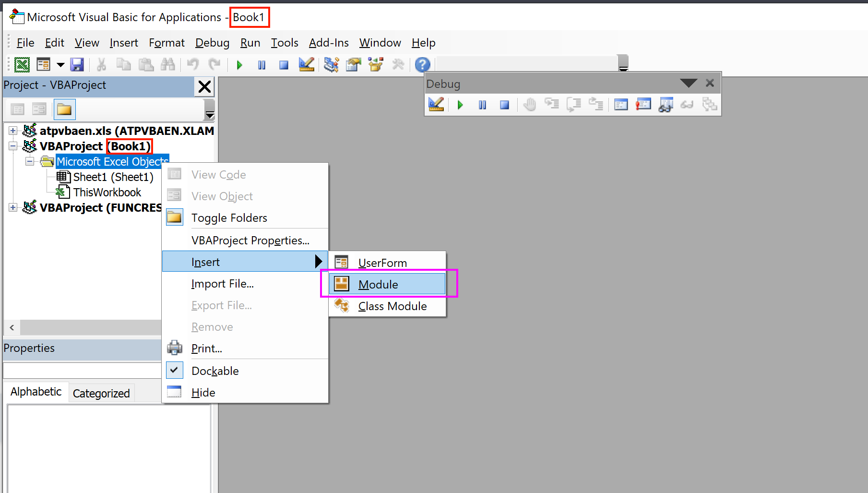Toggle Breakpoint hand icon in Debug toolbar
The image size is (868, 493).
[x=530, y=104]
